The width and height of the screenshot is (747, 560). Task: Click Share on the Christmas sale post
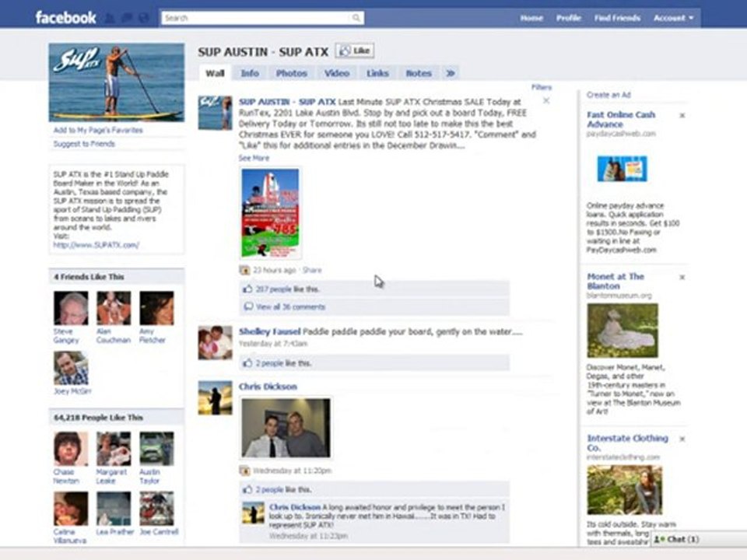click(x=312, y=270)
